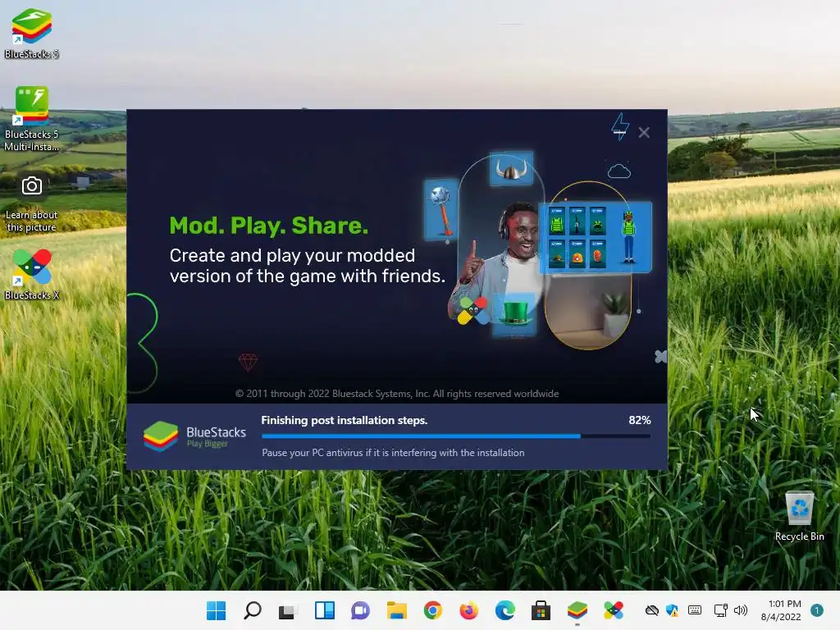Launch Firefox from the taskbar

point(468,610)
